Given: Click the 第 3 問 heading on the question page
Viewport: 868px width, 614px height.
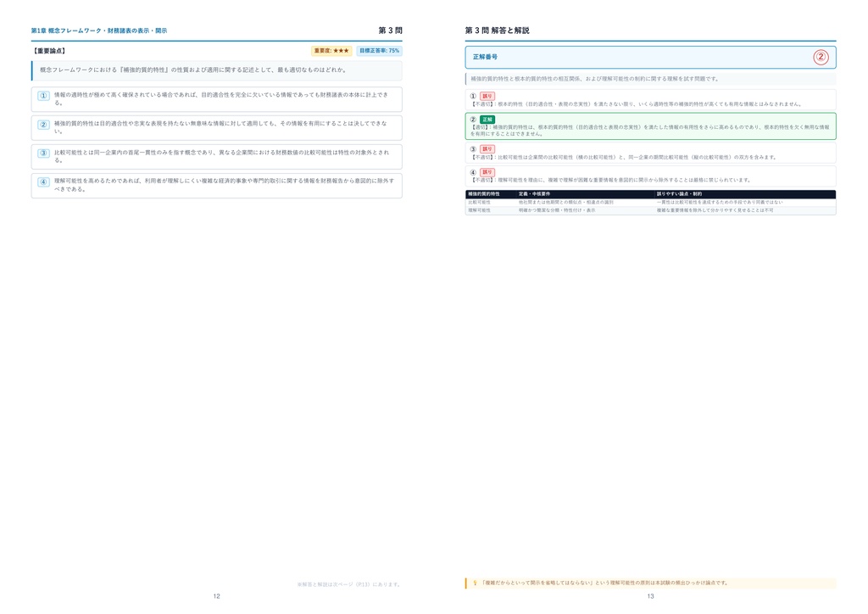Looking at the screenshot, I should pos(390,31).
